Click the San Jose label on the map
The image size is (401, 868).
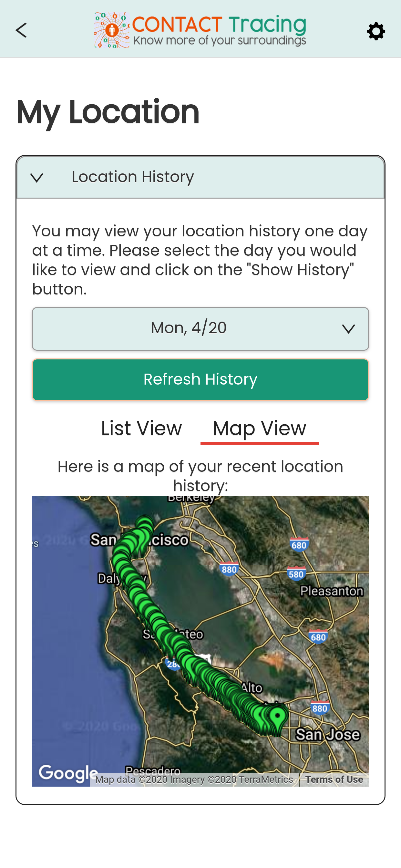click(x=327, y=735)
